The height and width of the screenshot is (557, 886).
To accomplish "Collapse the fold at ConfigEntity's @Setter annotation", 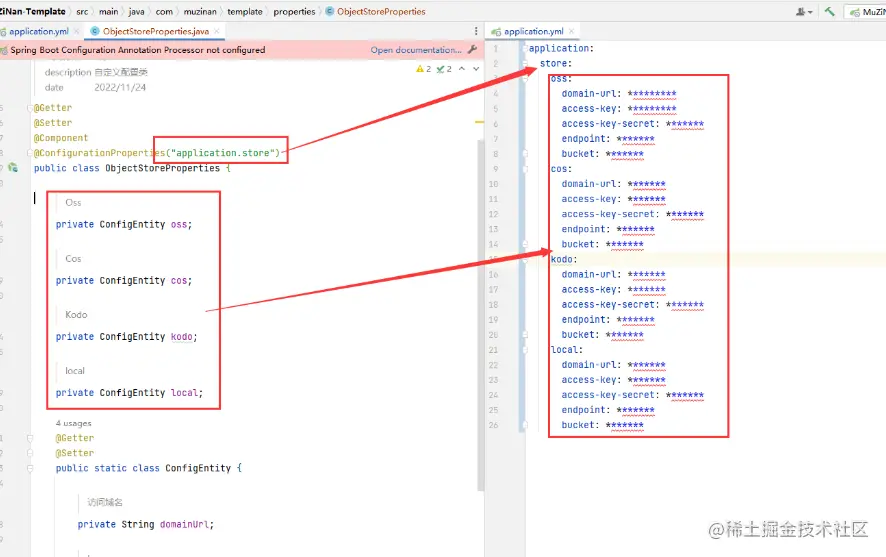I will [30, 453].
